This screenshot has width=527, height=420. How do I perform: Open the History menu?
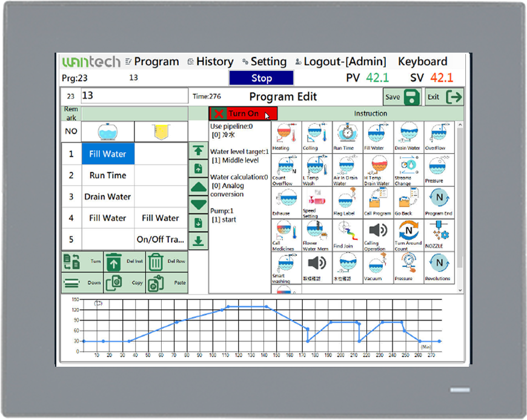pyautogui.click(x=210, y=62)
